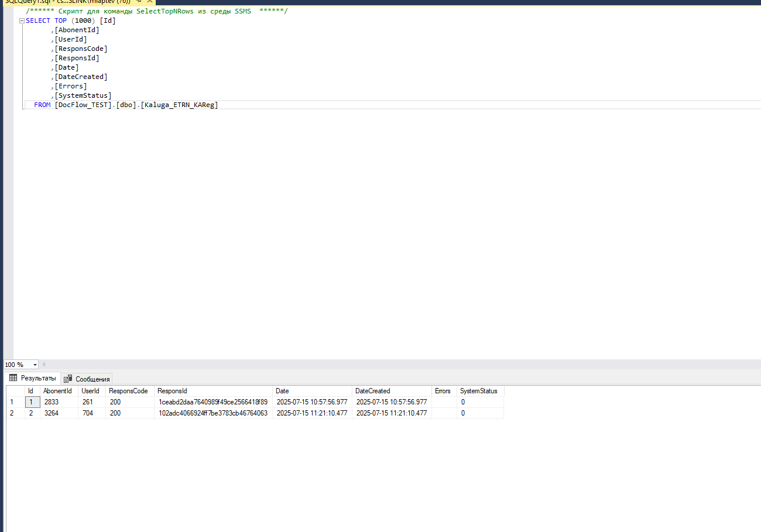The height and width of the screenshot is (532, 761).
Task: Click ResponsCode 200 in first row
Action: (x=130, y=402)
